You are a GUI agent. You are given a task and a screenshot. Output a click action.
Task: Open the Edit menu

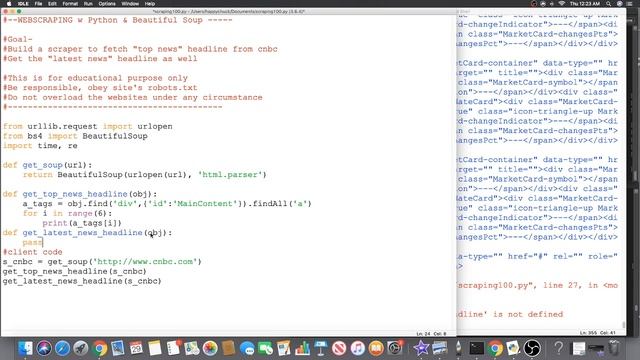52,4
